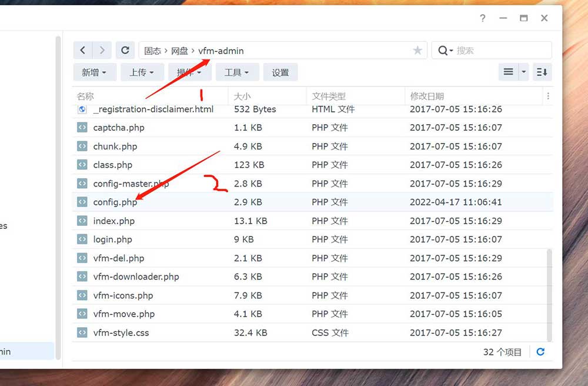Select the file name config.php
588x386 pixels.
coord(115,202)
